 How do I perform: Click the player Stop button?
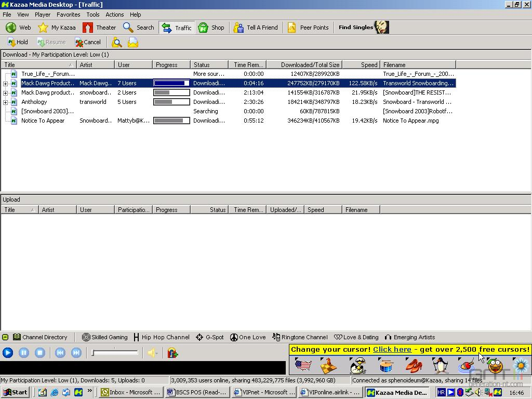[39, 353]
